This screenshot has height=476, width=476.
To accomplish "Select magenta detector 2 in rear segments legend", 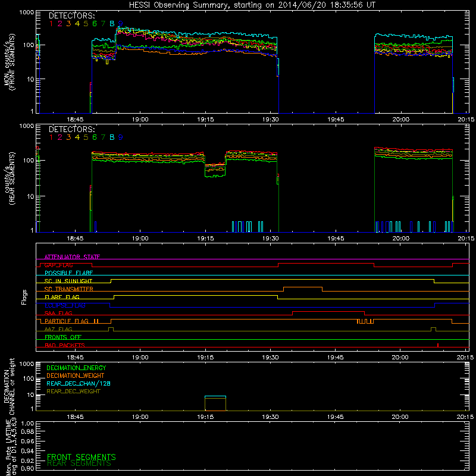I will 60,137.
